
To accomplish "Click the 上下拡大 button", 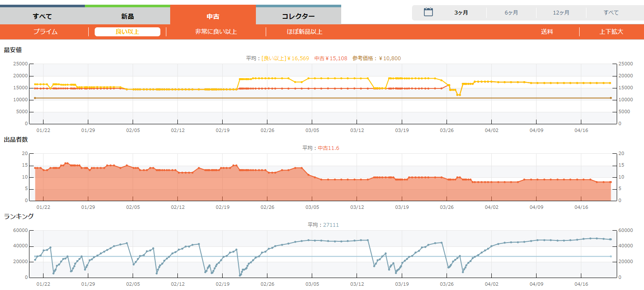I will coord(611,32).
